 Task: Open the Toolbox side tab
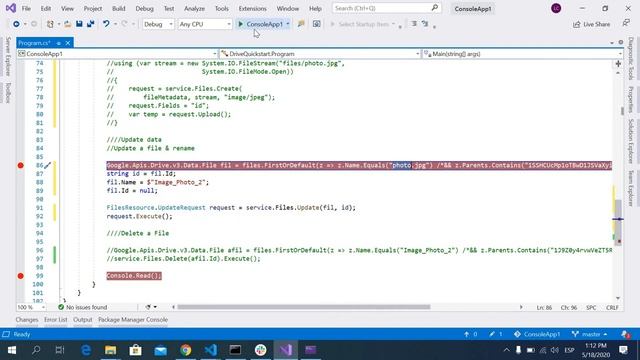pos(8,93)
